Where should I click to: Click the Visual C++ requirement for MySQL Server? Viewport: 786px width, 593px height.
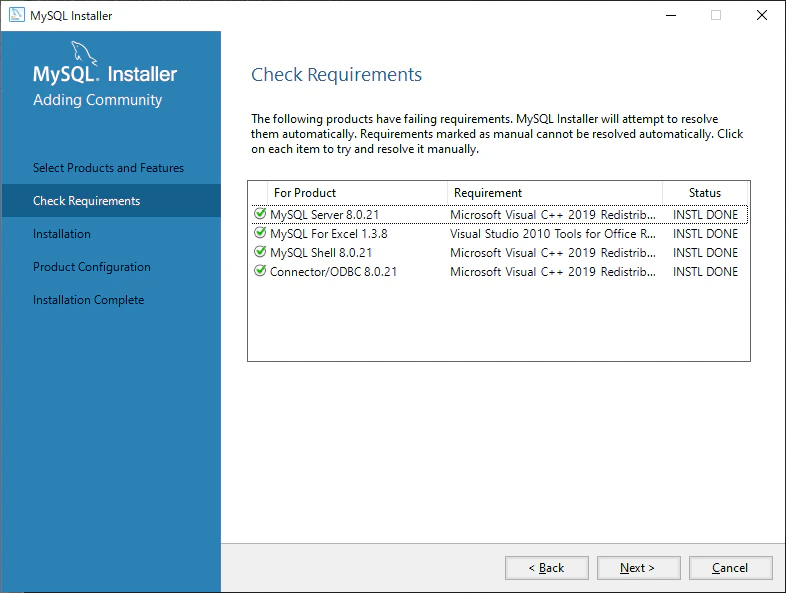552,215
